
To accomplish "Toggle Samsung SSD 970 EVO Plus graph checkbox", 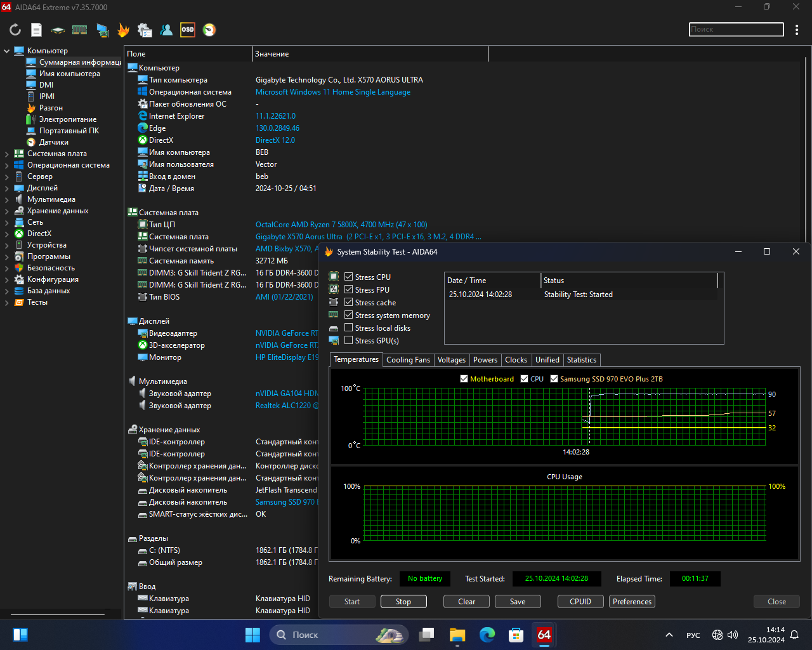I will pyautogui.click(x=554, y=379).
